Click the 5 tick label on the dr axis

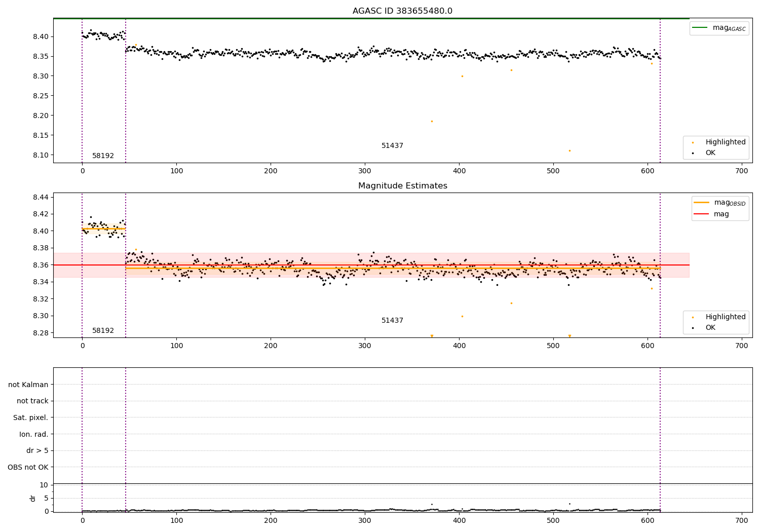46,498
